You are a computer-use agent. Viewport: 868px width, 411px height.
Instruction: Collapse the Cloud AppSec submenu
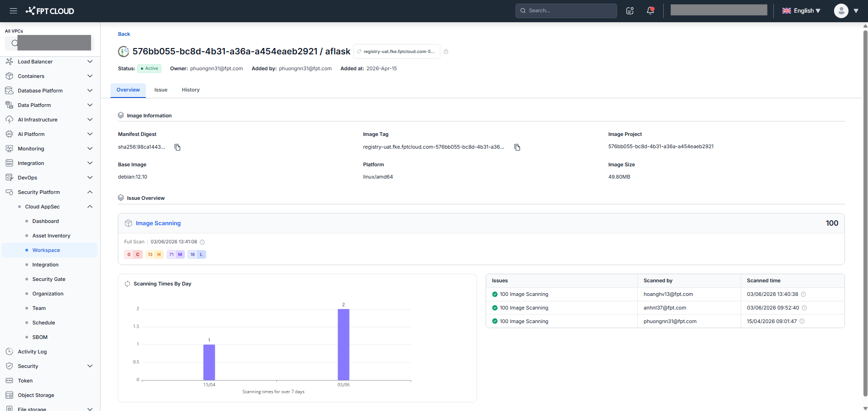tap(90, 207)
